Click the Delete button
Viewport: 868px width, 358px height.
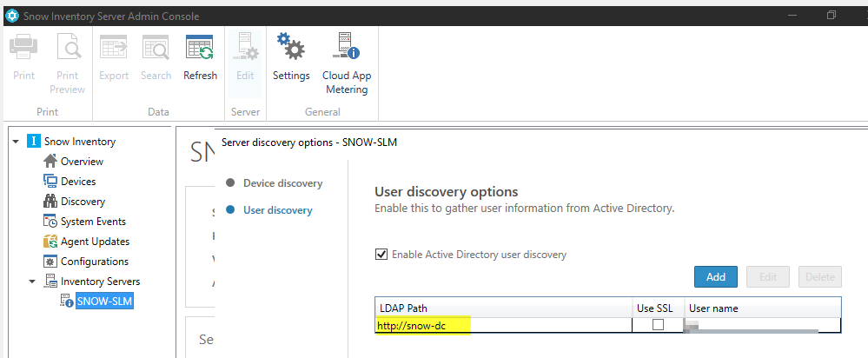(820, 276)
